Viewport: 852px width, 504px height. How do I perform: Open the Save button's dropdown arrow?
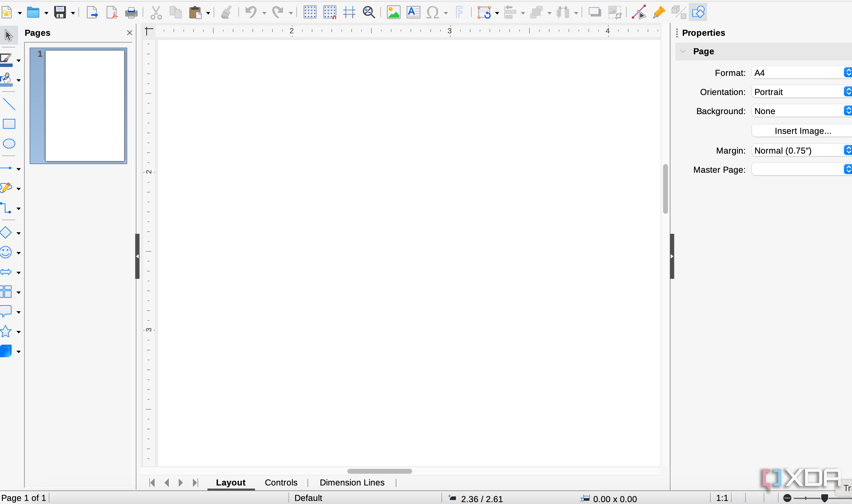point(73,13)
